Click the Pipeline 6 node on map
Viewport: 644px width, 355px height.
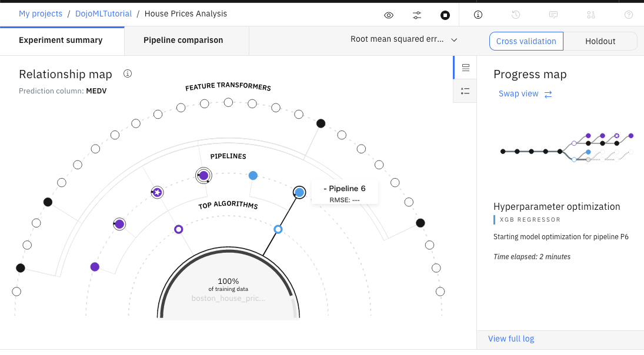pos(299,192)
